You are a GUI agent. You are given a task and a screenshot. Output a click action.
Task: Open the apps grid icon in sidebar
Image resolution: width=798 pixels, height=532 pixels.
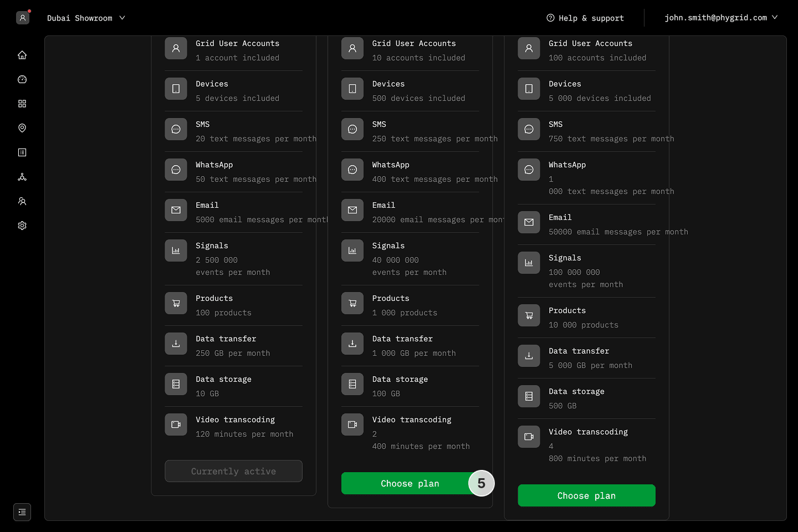coord(22,104)
